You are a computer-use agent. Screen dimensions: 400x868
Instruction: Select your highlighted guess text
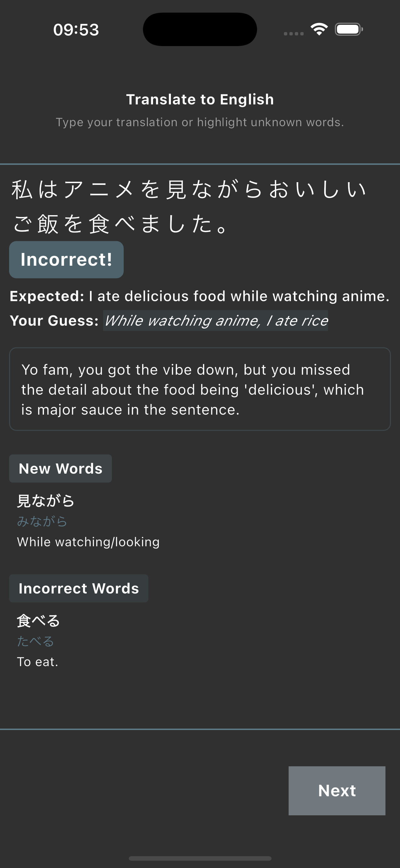[215, 321]
